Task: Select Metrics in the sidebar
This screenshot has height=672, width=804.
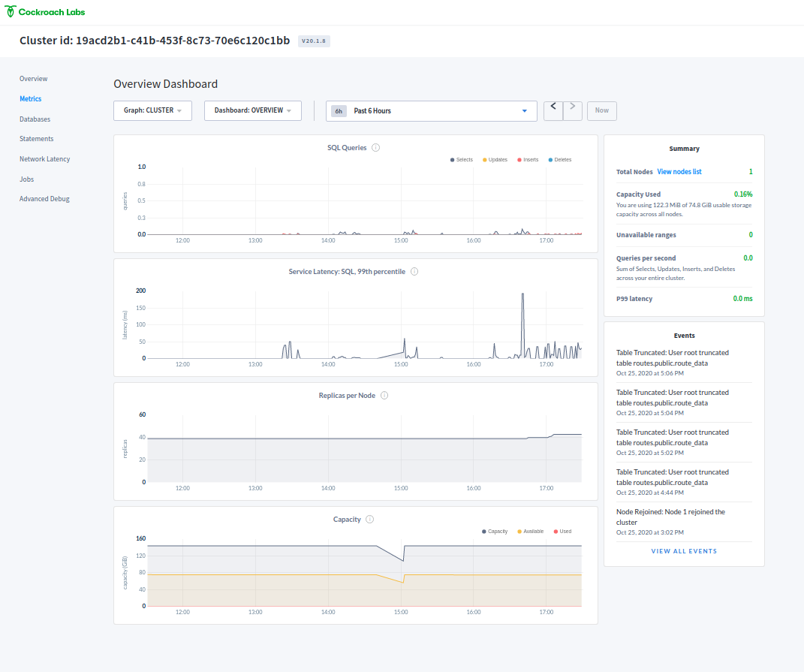Action: pyautogui.click(x=30, y=98)
